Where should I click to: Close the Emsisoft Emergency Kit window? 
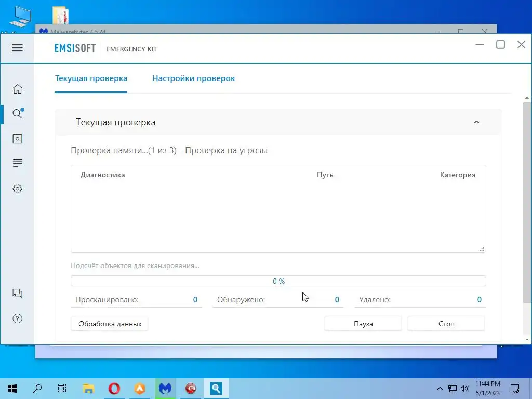521,45
